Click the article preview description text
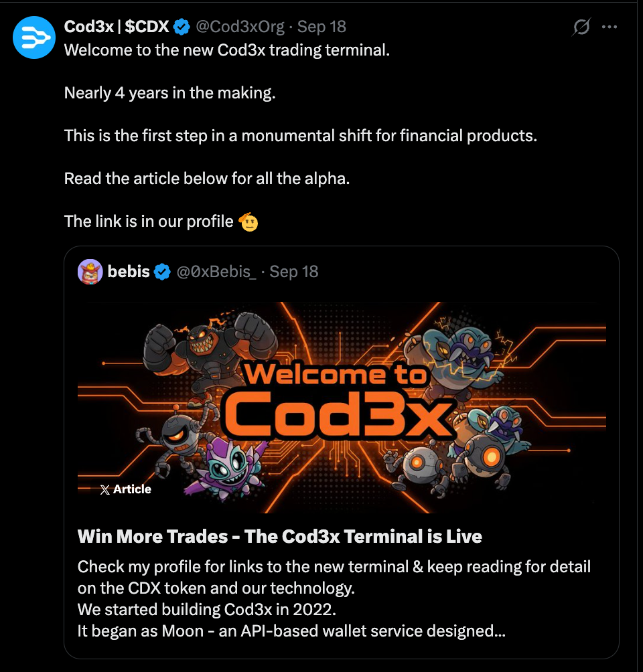 pos(334,599)
